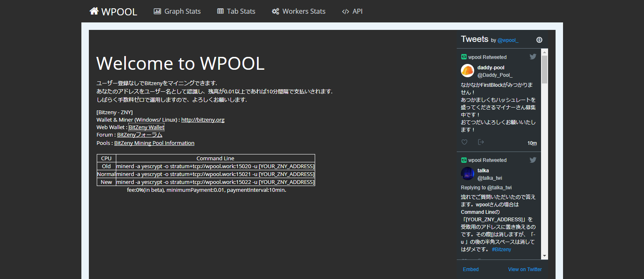Screen dimensions: 644x279
Task: Click the fee and minimumPayment note
Action: click(206, 190)
